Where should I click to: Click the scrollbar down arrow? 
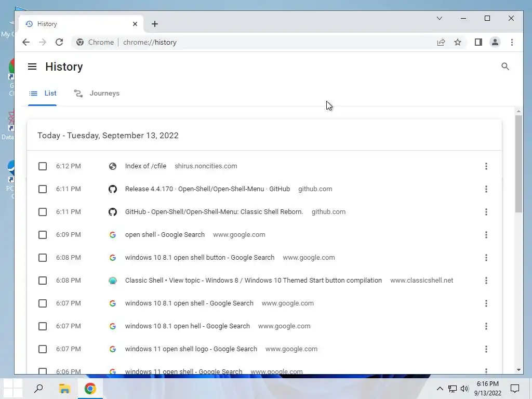point(518,370)
